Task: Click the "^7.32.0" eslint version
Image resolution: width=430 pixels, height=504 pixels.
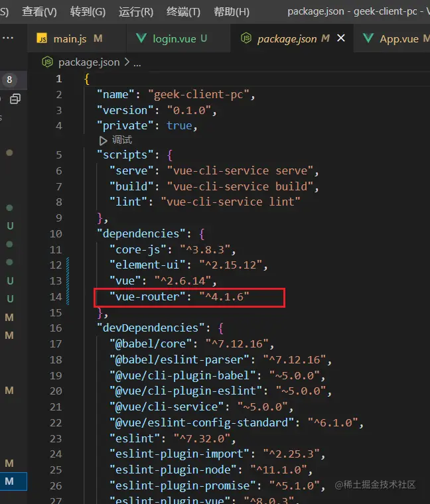Action: 202,438
